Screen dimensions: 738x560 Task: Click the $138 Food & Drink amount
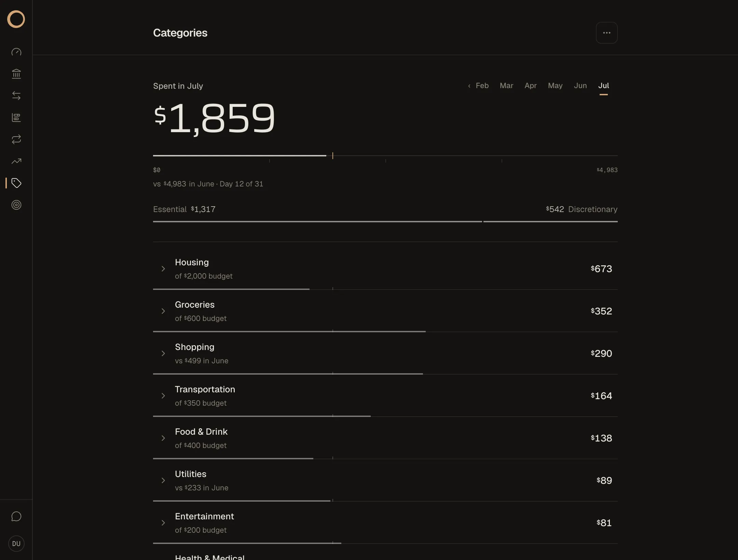pyautogui.click(x=601, y=438)
